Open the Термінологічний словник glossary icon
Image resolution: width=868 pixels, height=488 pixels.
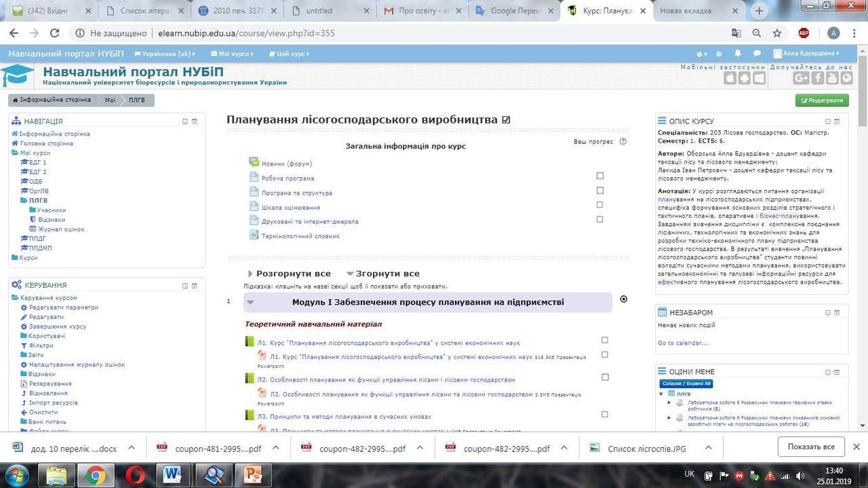tap(254, 236)
